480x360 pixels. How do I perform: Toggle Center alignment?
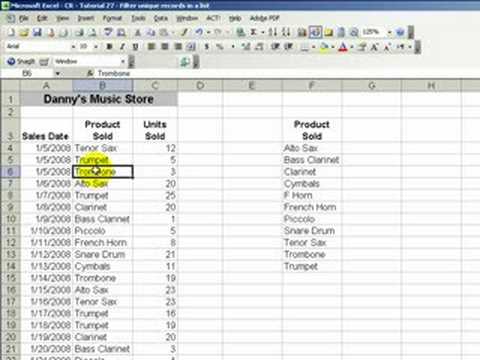coord(165,47)
